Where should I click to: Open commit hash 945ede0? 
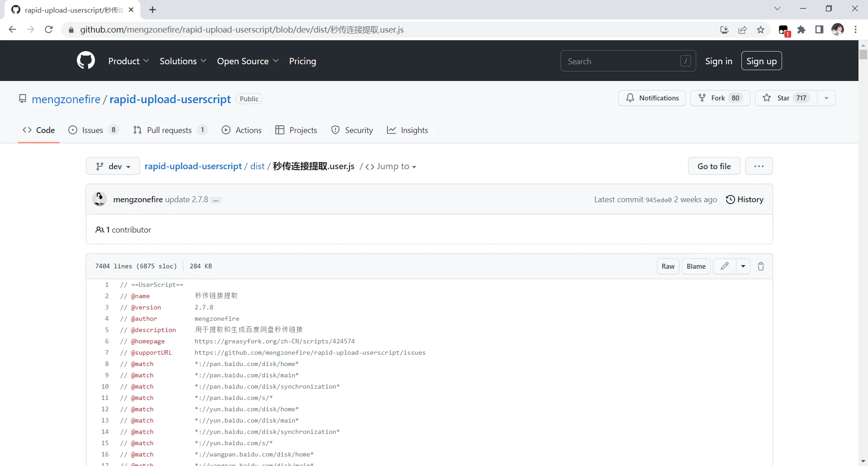click(x=658, y=200)
